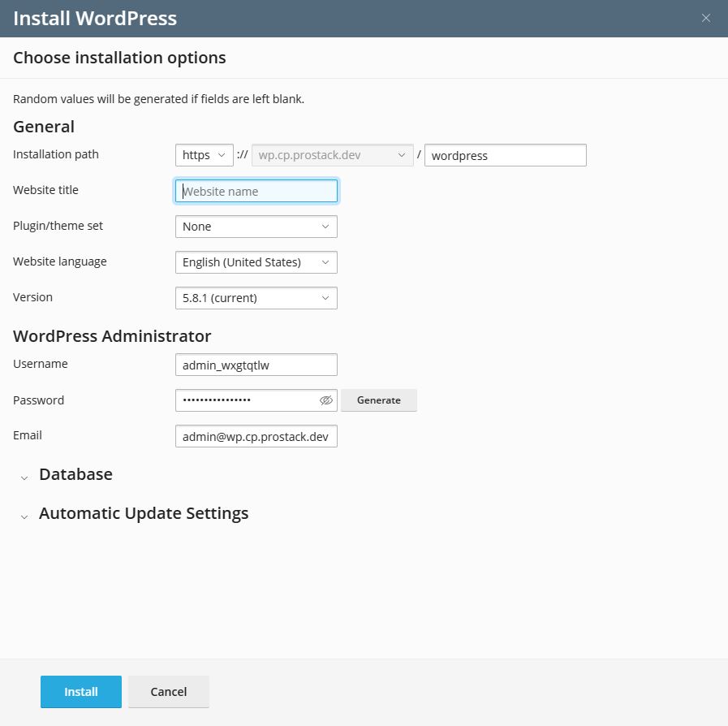
Task: Click the Email input field
Action: pyautogui.click(x=256, y=437)
